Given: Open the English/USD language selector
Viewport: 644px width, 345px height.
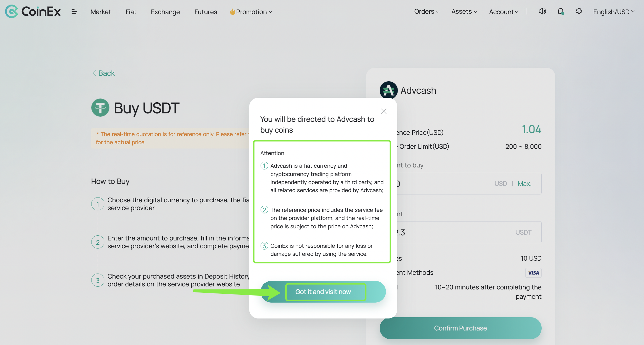Looking at the screenshot, I should point(614,12).
